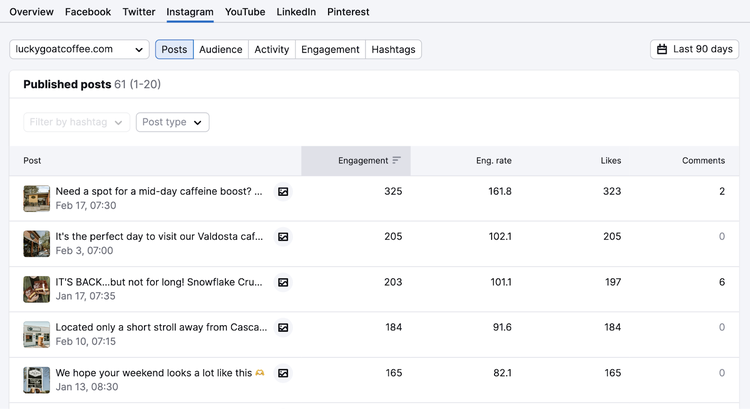The width and height of the screenshot is (750, 409).
Task: Open the luckygoatcoffee.com domain dropdown
Action: [x=79, y=49]
